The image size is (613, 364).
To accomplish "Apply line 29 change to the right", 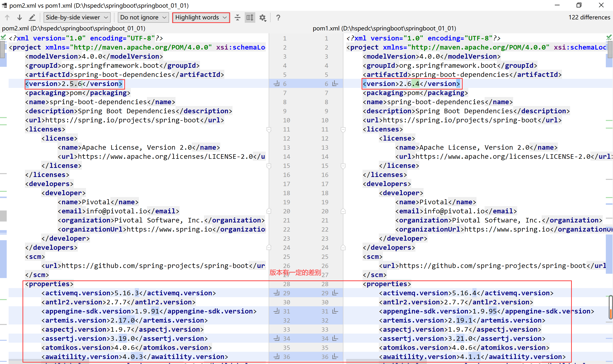I will 277,293.
